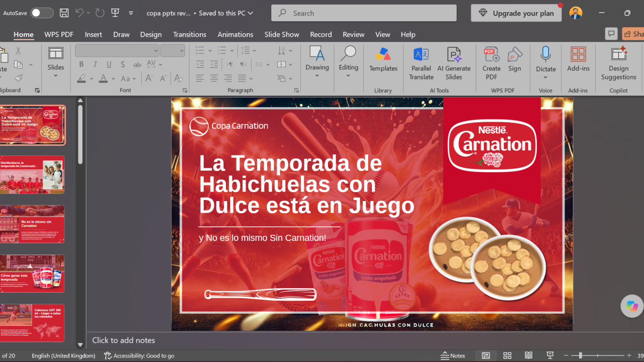
Task: Toggle Bold formatting
Action: click(81, 64)
